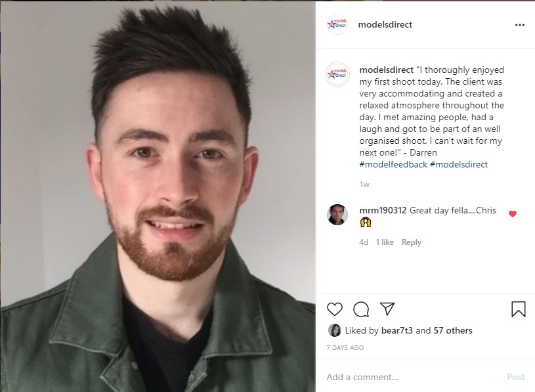This screenshot has width=535, height=392.
Task: Open bear7t3's profile from the likes line
Action: coord(396,330)
